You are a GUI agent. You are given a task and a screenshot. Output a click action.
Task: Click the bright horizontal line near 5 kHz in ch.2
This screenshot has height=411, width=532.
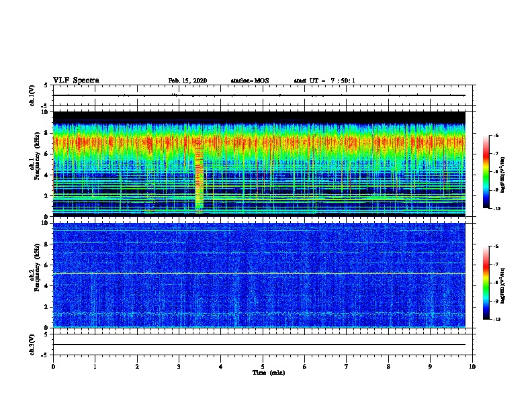click(259, 273)
